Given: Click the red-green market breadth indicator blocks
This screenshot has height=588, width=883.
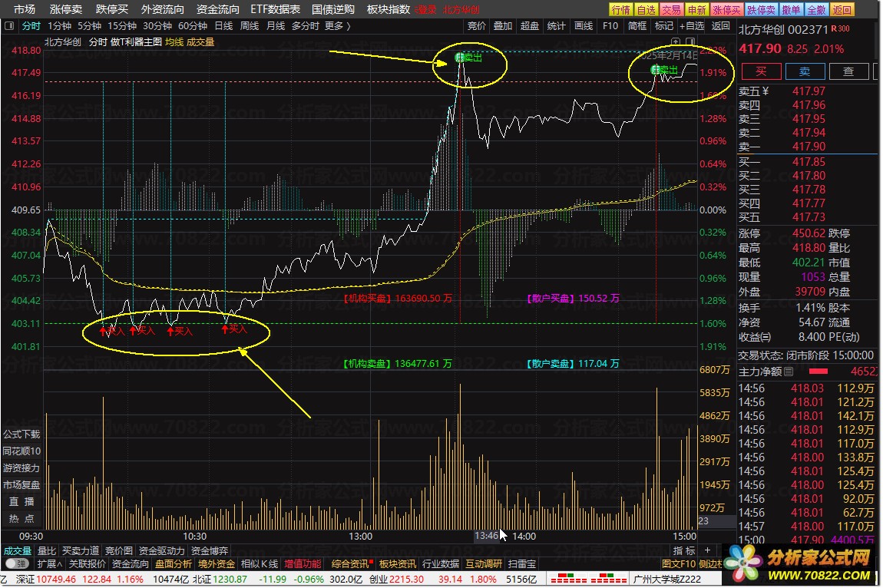Looking at the screenshot, I should point(588,579).
